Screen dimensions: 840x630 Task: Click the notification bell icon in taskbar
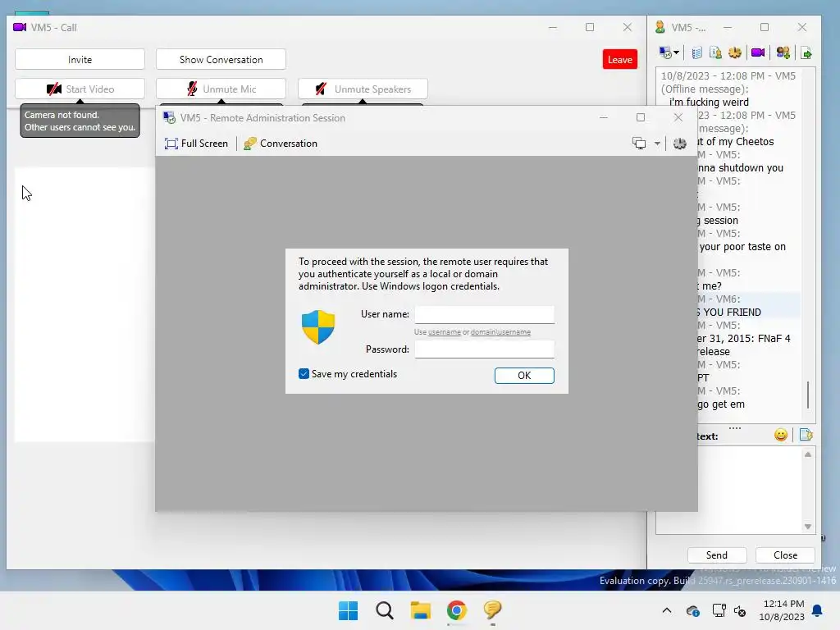click(x=818, y=610)
